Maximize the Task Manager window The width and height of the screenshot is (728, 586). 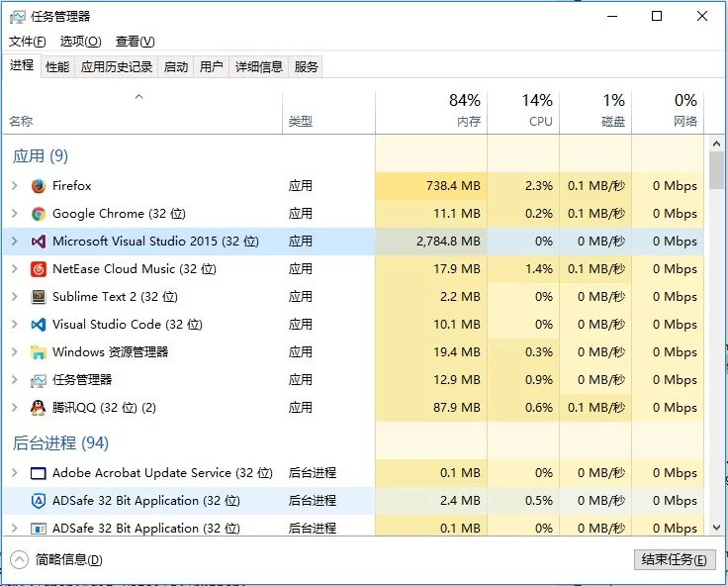coord(657,16)
